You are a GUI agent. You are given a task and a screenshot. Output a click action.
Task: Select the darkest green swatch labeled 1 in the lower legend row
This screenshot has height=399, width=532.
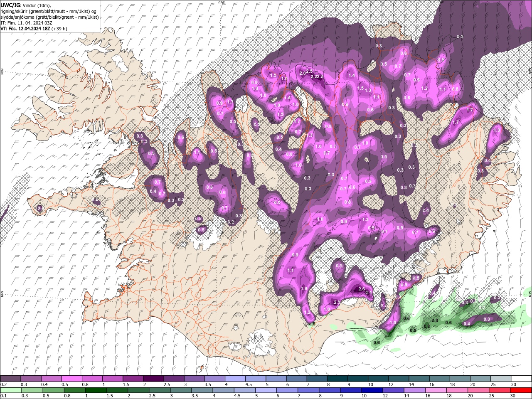[x=96, y=390]
